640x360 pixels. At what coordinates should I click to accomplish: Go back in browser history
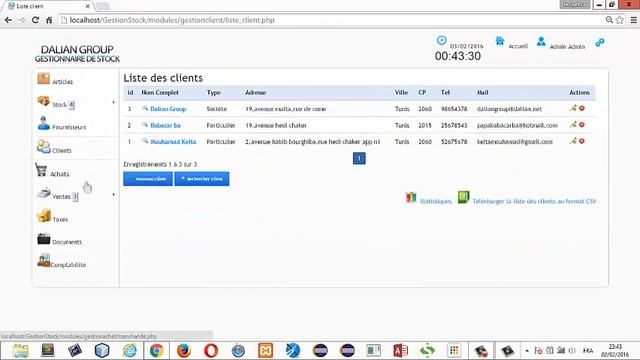coord(8,20)
